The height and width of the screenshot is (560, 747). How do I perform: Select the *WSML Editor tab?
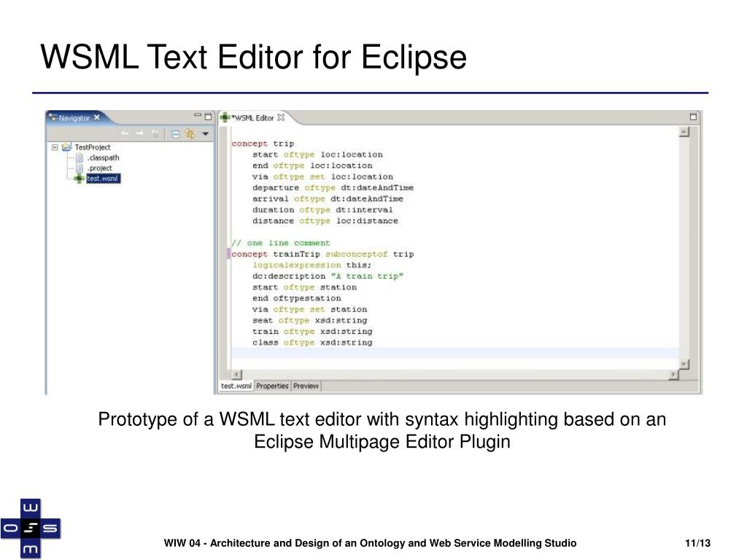coord(253,117)
